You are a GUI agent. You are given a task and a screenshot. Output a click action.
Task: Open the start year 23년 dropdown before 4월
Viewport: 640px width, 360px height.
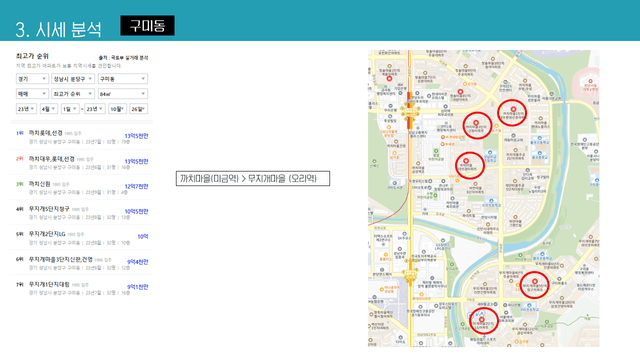(x=26, y=109)
